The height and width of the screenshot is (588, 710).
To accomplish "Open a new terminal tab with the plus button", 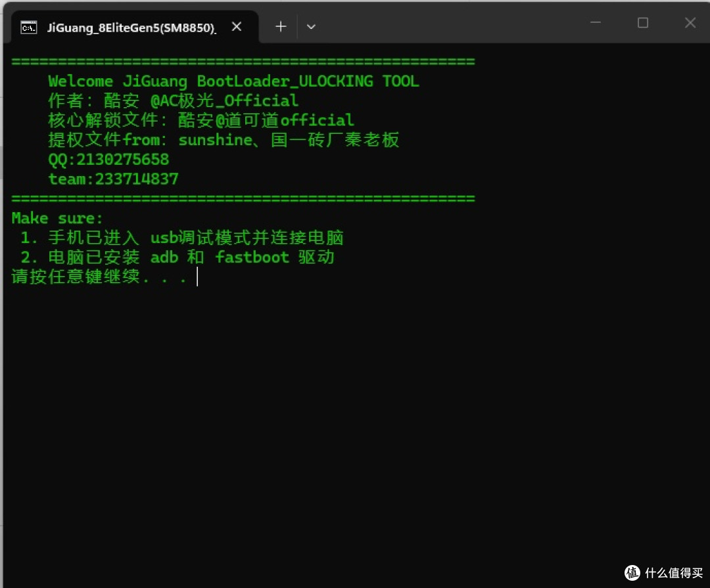I will 281,27.
